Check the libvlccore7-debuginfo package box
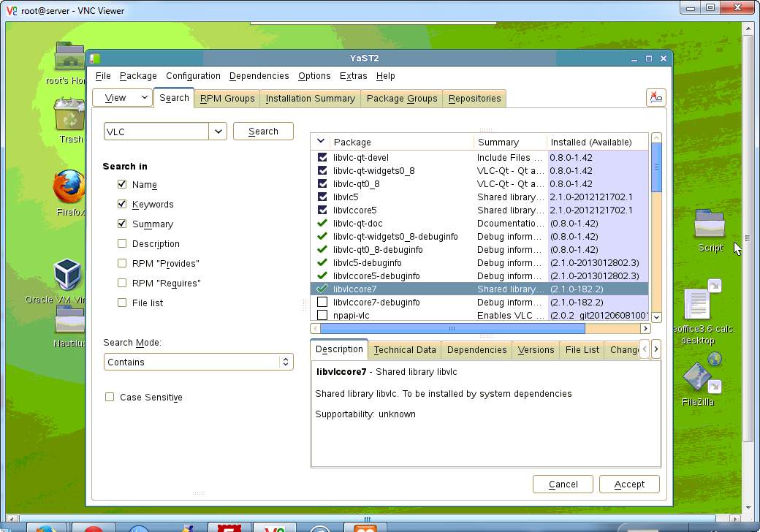Screen dimensions: 760x532 pos(322,302)
